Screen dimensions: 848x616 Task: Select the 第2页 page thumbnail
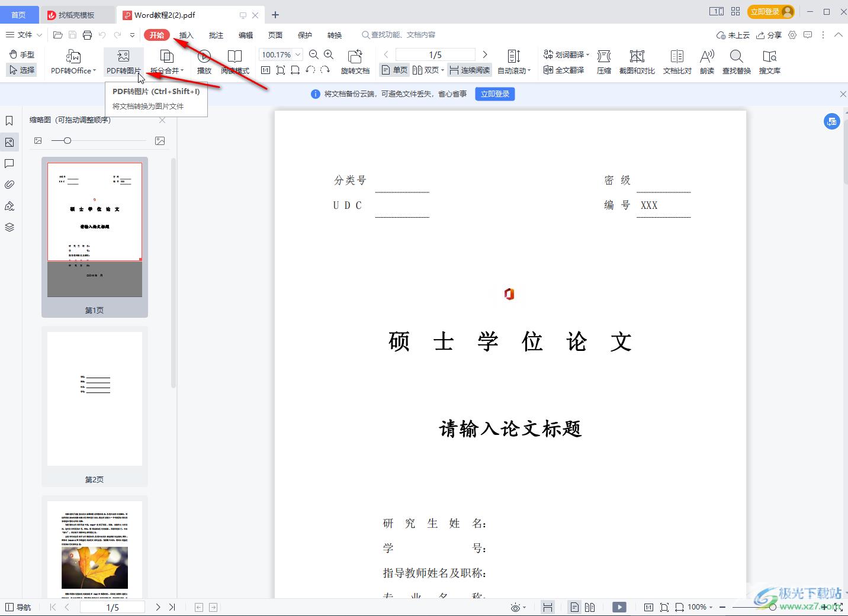(94, 407)
